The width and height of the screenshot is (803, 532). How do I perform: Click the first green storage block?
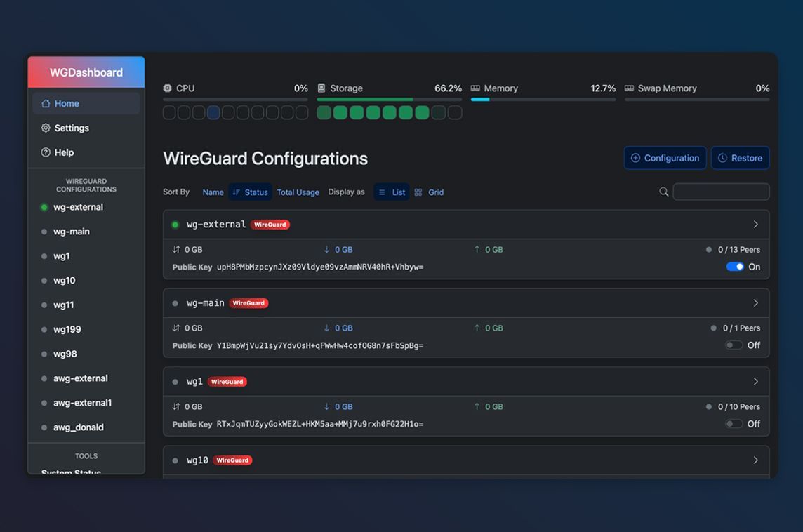point(324,113)
